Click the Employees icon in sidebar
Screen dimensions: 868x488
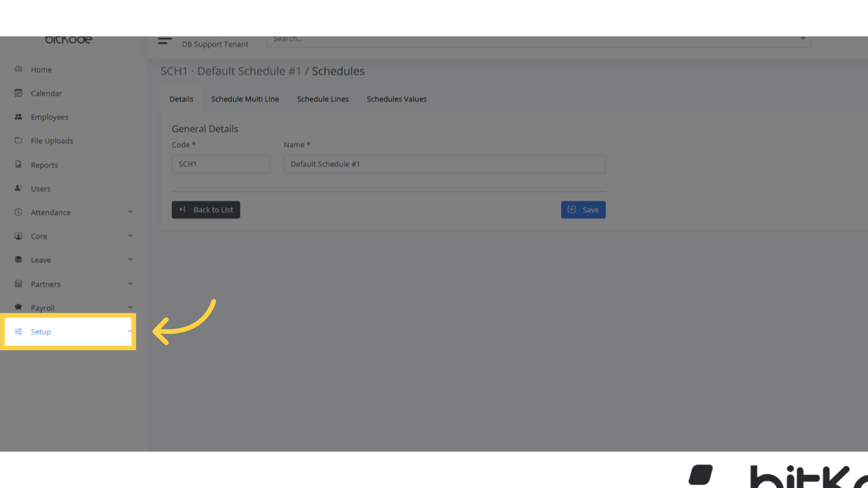(18, 117)
